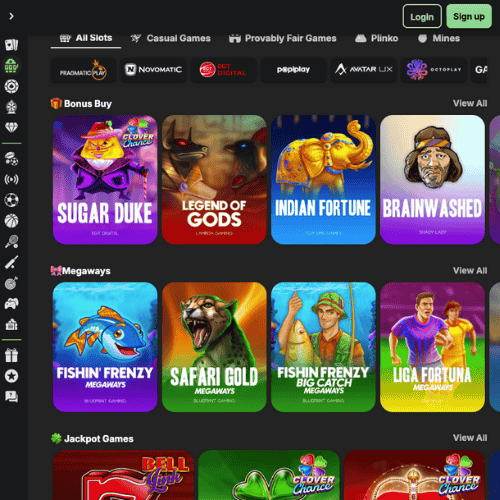The image size is (500, 500).
Task: Open the playing cards icon in sidebar
Action: (x=11, y=45)
